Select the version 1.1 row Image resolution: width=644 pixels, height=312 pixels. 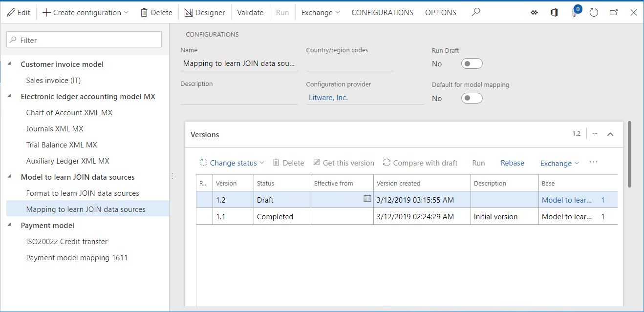coord(407,216)
